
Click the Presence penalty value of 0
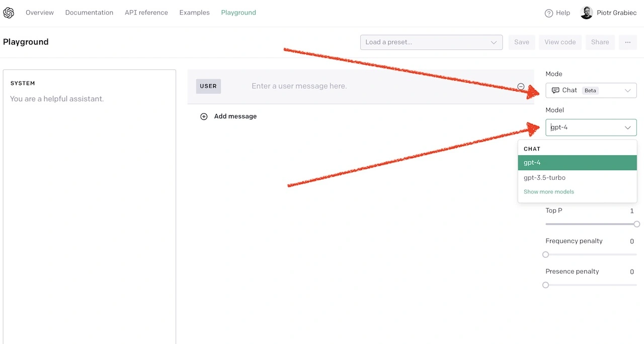point(632,271)
